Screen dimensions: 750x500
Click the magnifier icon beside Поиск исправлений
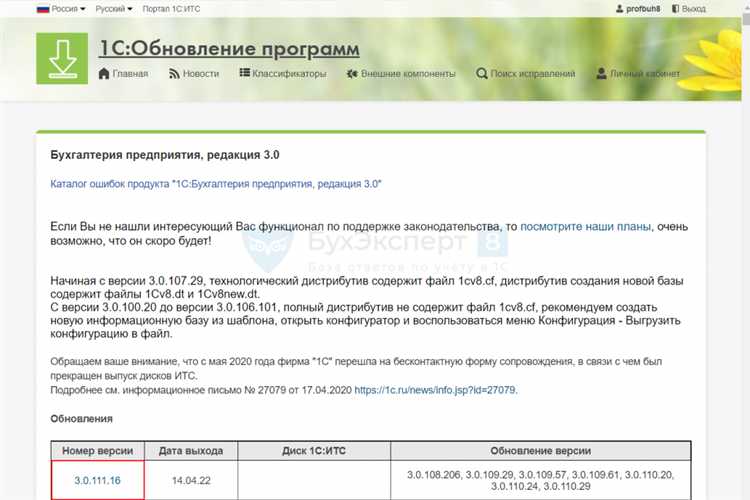[482, 74]
